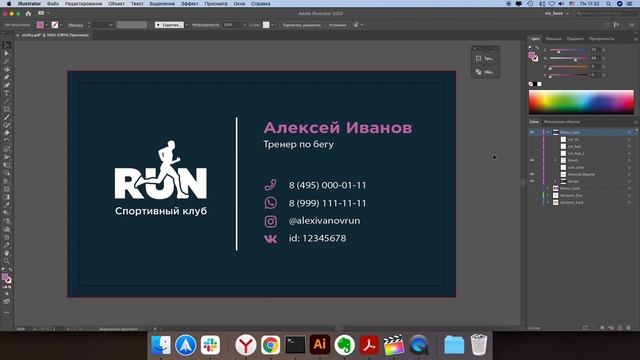
Task: Expand the design sublayer
Action: [x=555, y=181]
